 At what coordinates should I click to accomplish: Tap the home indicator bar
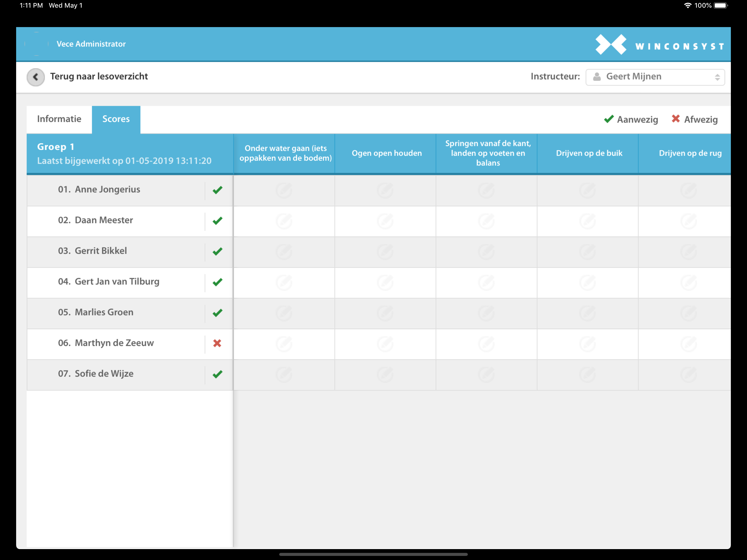tap(373, 554)
